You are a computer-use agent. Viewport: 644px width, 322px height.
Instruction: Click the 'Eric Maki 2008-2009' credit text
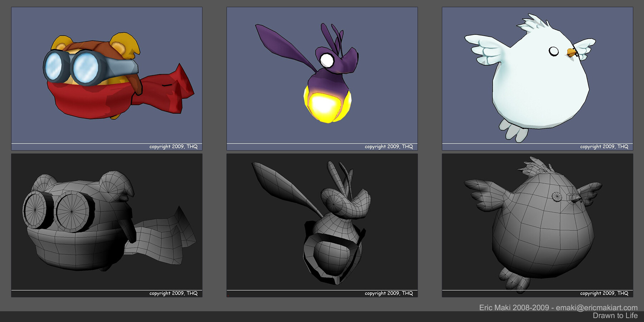(x=514, y=308)
